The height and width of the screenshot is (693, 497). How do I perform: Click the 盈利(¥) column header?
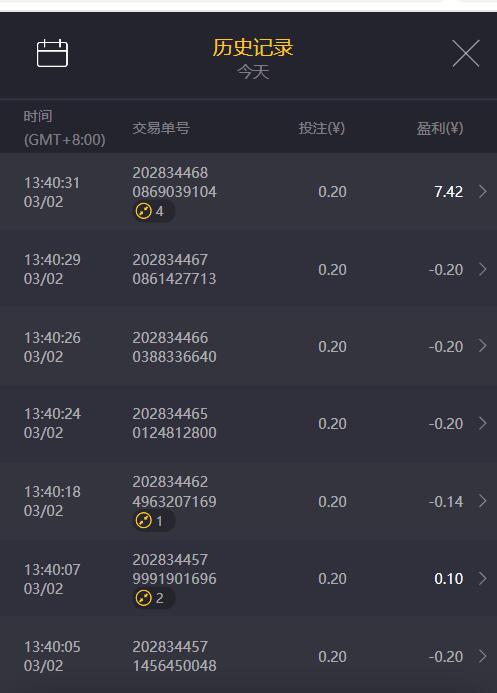click(440, 128)
